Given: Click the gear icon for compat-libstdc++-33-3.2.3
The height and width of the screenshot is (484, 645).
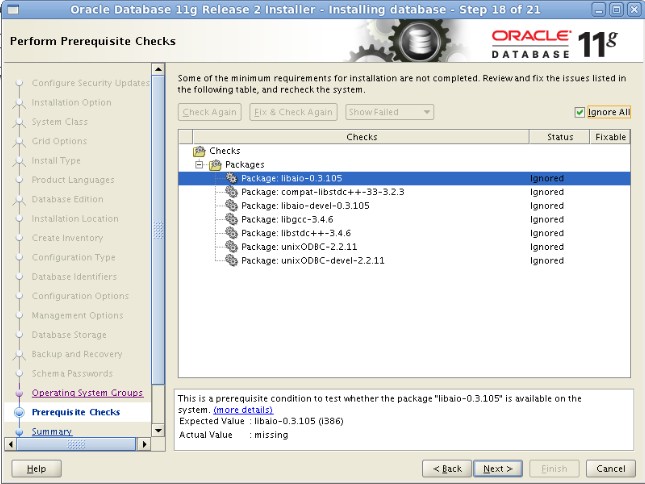Looking at the screenshot, I should (232, 192).
